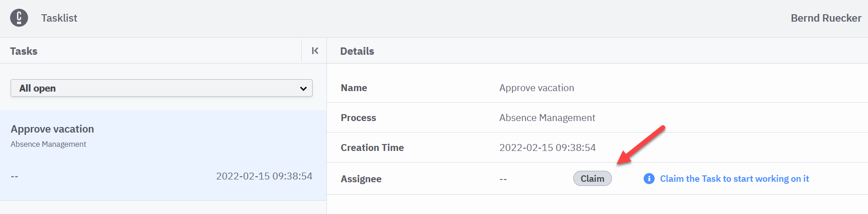This screenshot has width=868, height=214.
Task: Click Absence Management under the task title
Action: (x=48, y=144)
